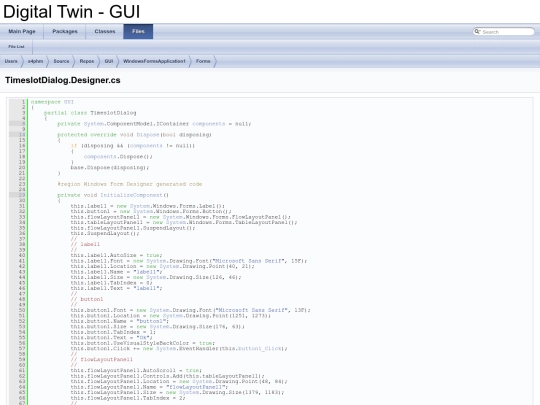The image size is (540, 405).
Task: Follow the components link on line 8
Action: click(208, 124)
